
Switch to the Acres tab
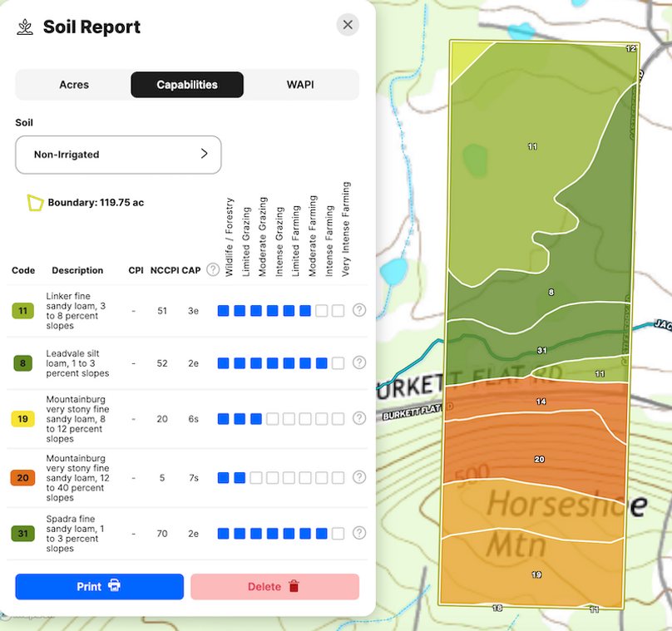[x=74, y=85]
